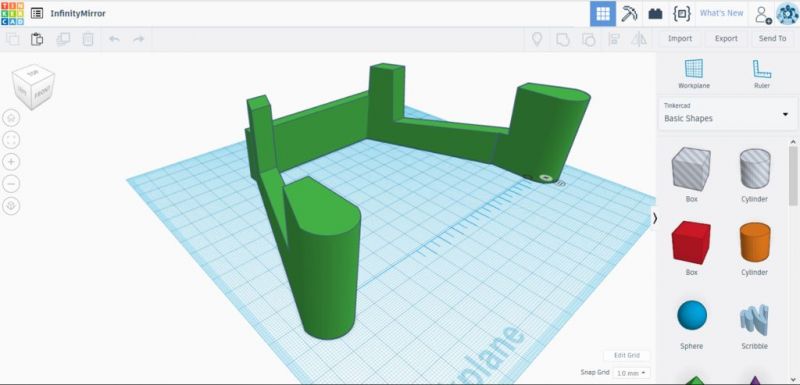The height and width of the screenshot is (385, 800).
Task: Select the 3D design grid view icon
Action: (603, 14)
